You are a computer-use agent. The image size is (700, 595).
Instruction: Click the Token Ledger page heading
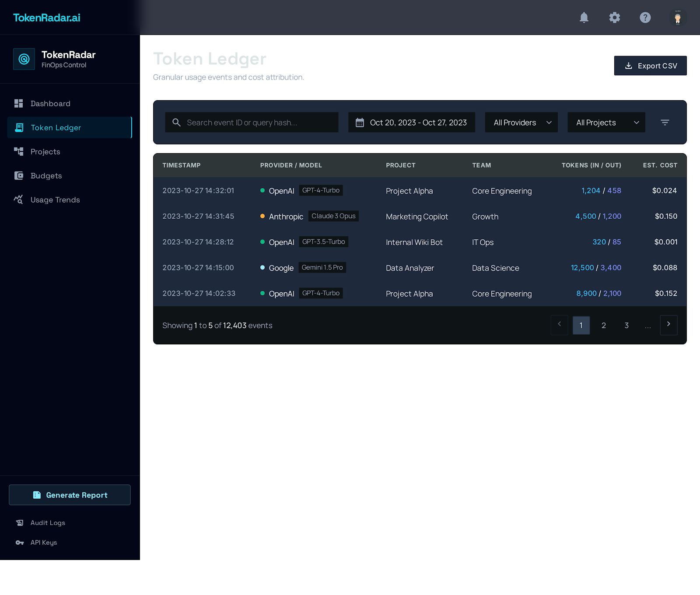point(210,59)
